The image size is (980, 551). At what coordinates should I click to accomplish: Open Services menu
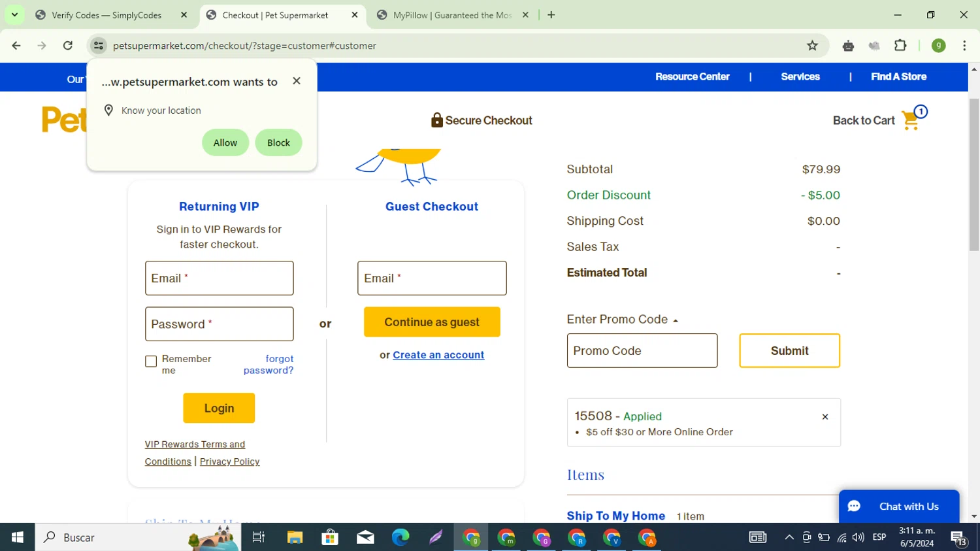pyautogui.click(x=800, y=76)
